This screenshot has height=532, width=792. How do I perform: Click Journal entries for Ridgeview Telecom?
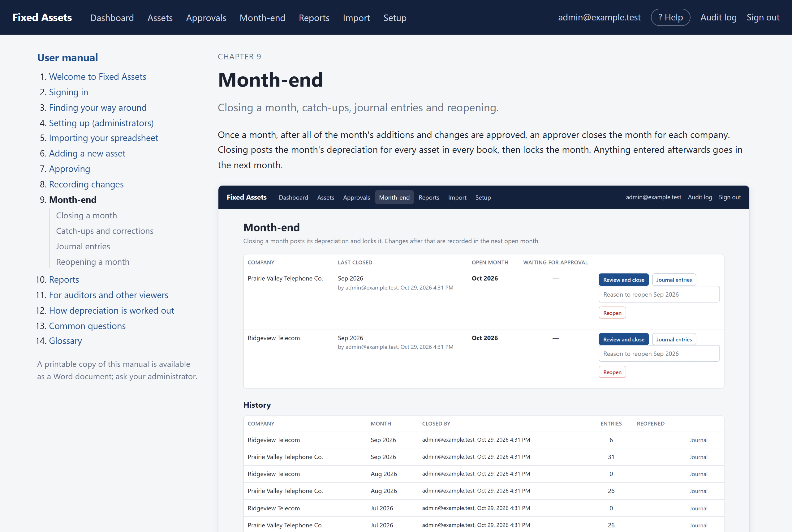pyautogui.click(x=674, y=339)
